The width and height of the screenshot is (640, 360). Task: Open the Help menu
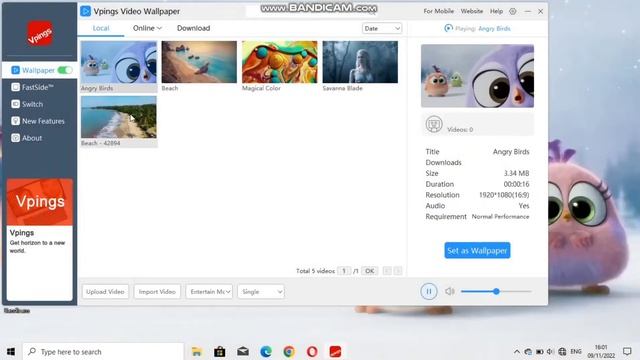[x=496, y=11]
